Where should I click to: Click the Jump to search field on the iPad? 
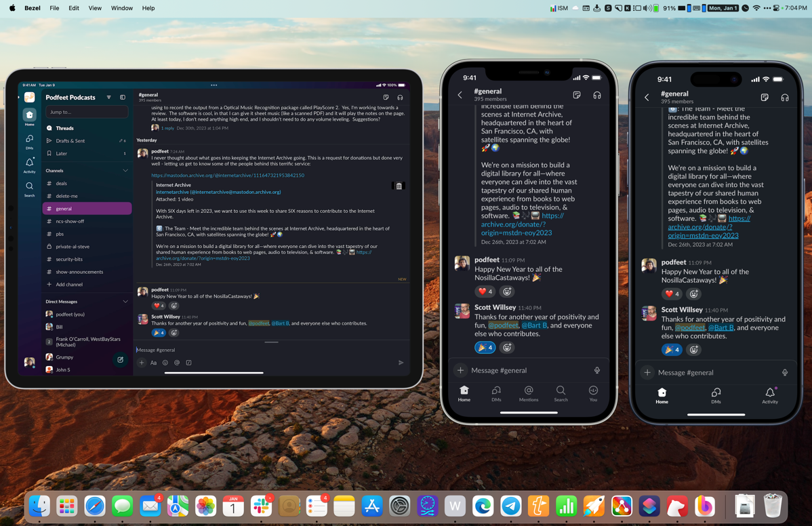coord(86,112)
